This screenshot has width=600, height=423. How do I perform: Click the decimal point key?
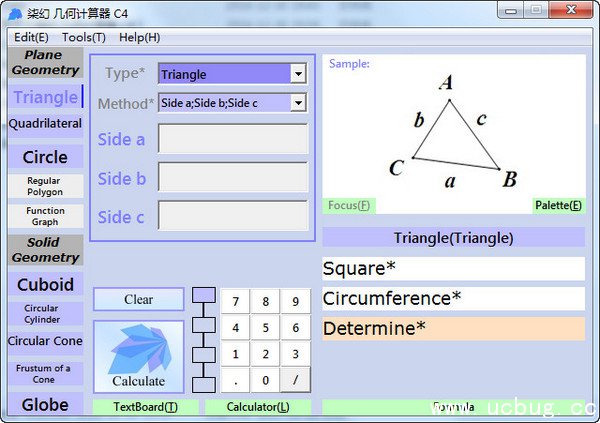(x=235, y=380)
